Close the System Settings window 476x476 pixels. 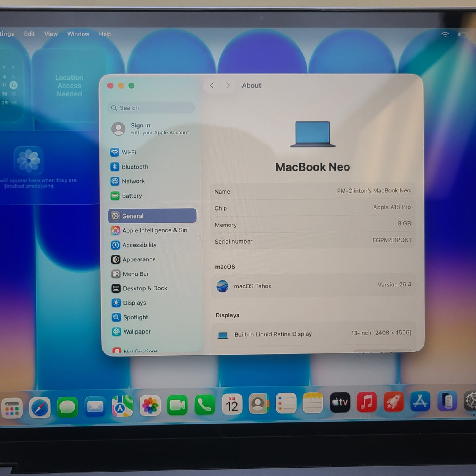pos(111,86)
